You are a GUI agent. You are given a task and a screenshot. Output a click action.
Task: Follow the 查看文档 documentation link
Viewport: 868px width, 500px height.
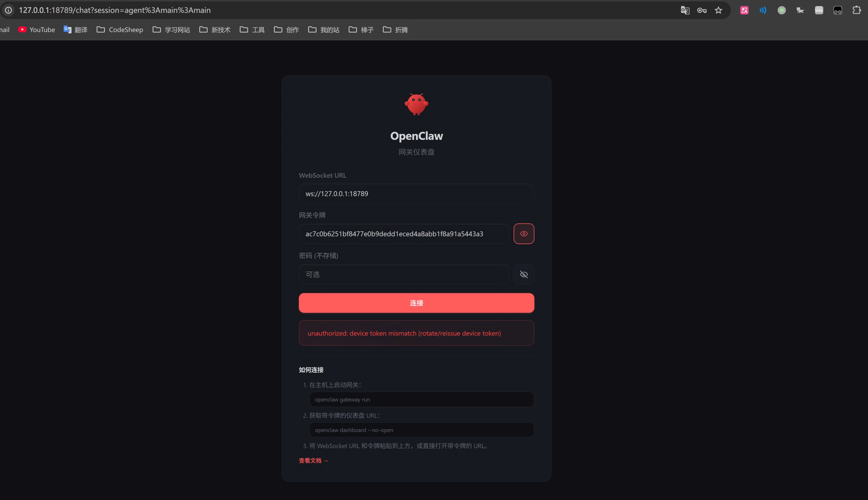click(x=313, y=460)
